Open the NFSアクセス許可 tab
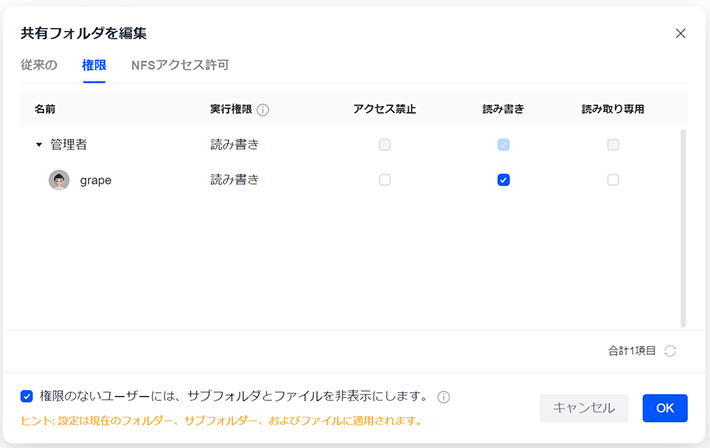710x448 pixels. (x=180, y=65)
